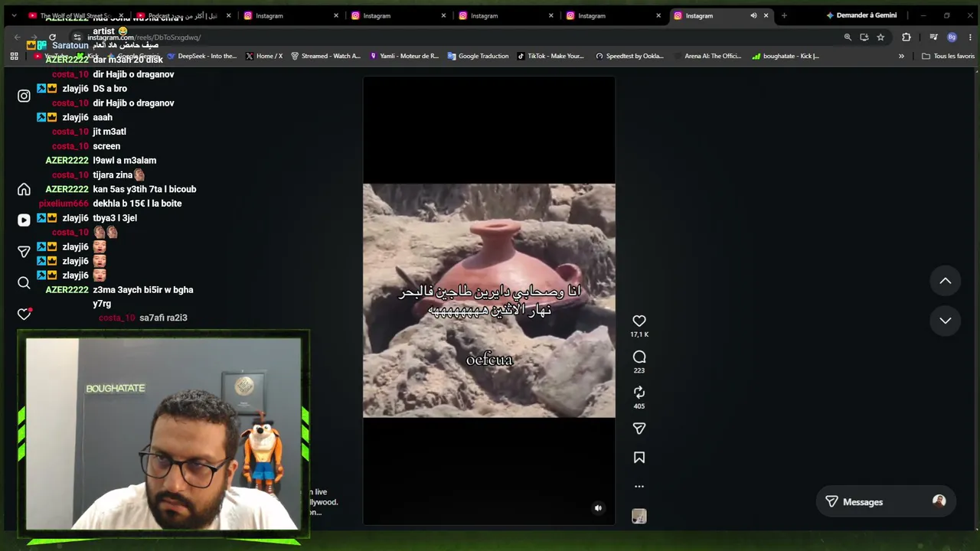The image size is (980, 551).
Task: Open the Instagram logo home link
Action: [x=24, y=96]
